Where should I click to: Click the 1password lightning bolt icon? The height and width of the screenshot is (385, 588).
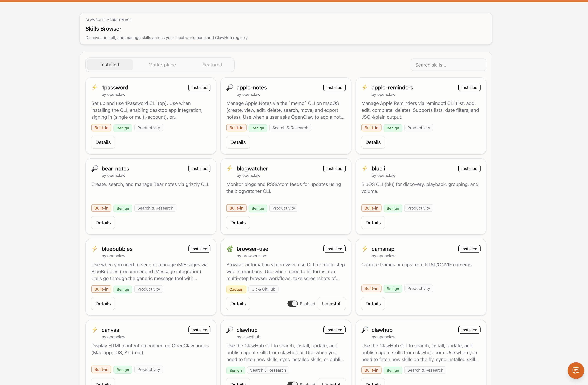click(95, 87)
